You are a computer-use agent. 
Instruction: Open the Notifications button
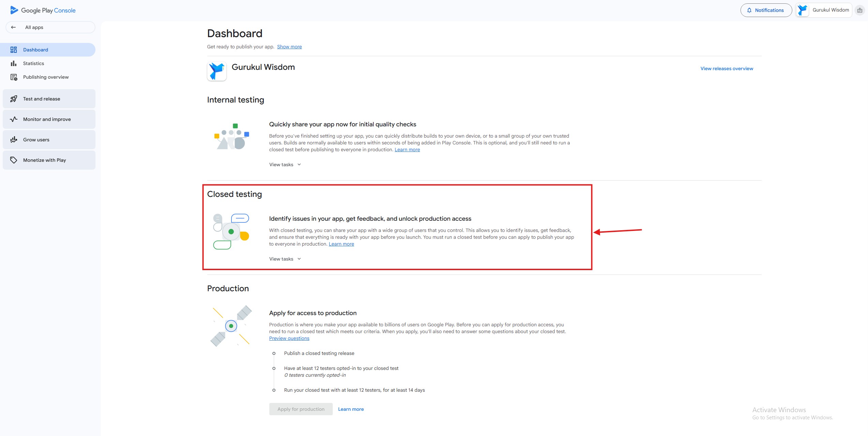(766, 10)
